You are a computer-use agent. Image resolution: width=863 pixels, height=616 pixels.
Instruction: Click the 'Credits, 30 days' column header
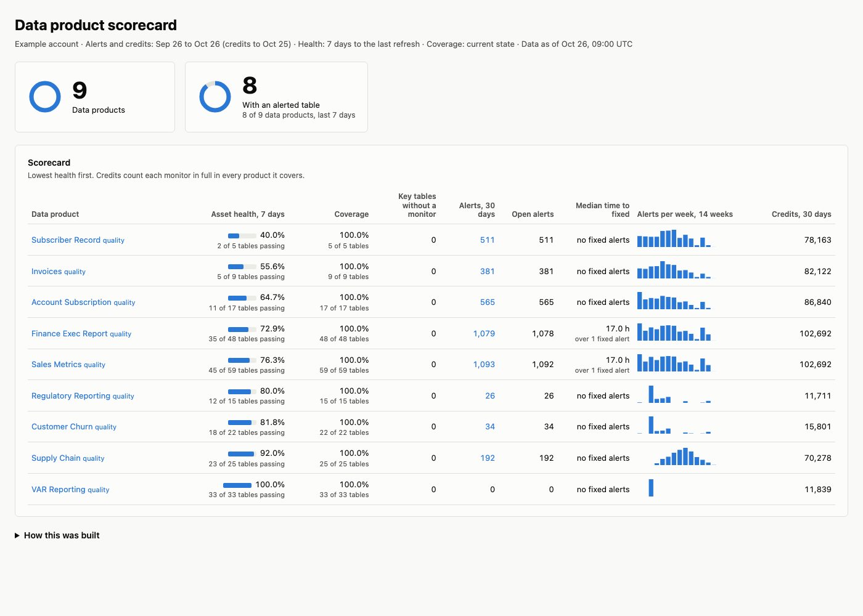[x=801, y=214]
